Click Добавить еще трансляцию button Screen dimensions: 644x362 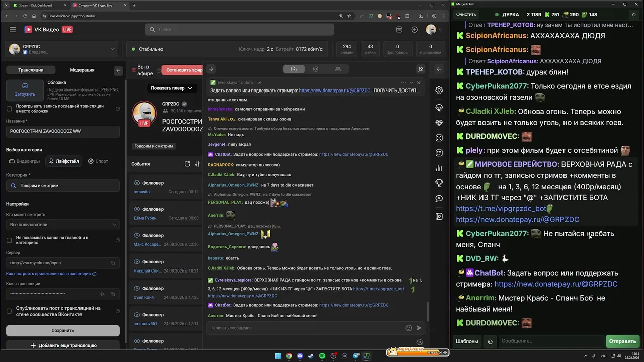tap(63, 346)
